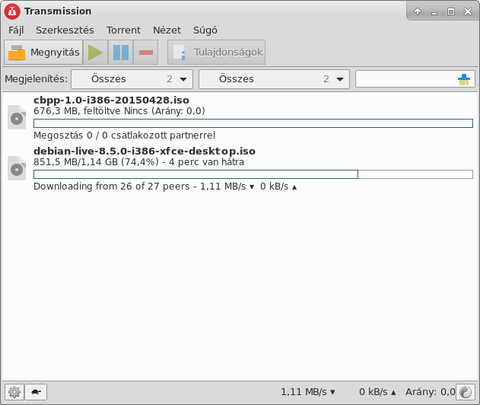Click "Megosztás 0 / 0 csatlakozott partnerrel" status
Screen dimensions: 480x405
pos(124,135)
